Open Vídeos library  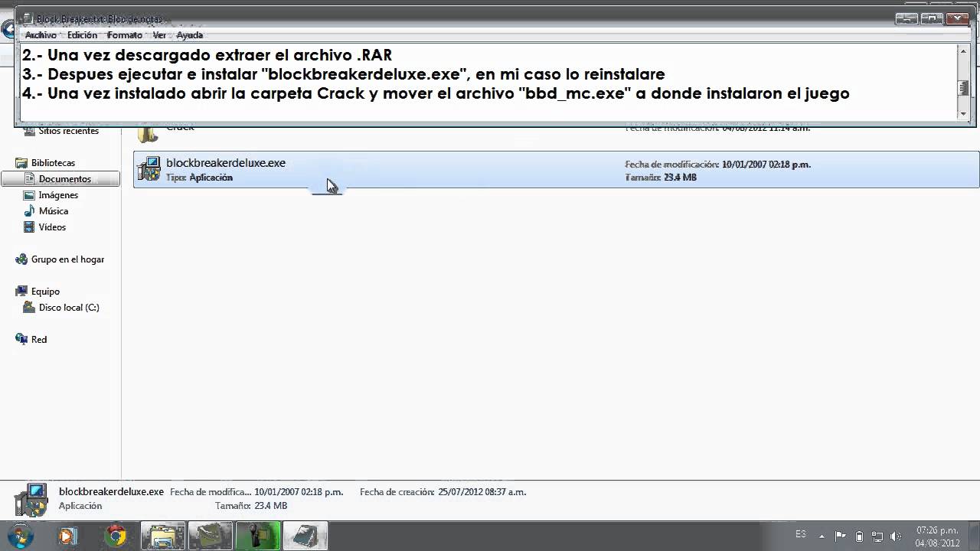52,227
